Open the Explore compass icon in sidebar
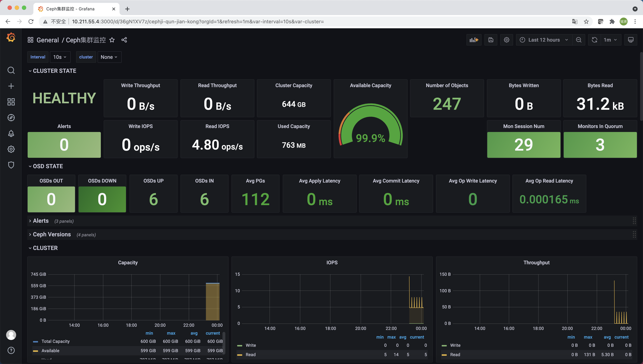 pyautogui.click(x=11, y=118)
